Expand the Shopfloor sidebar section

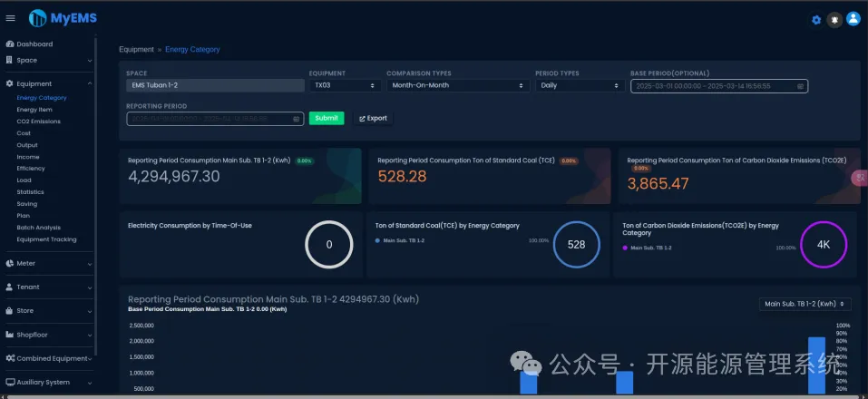pyautogui.click(x=90, y=336)
